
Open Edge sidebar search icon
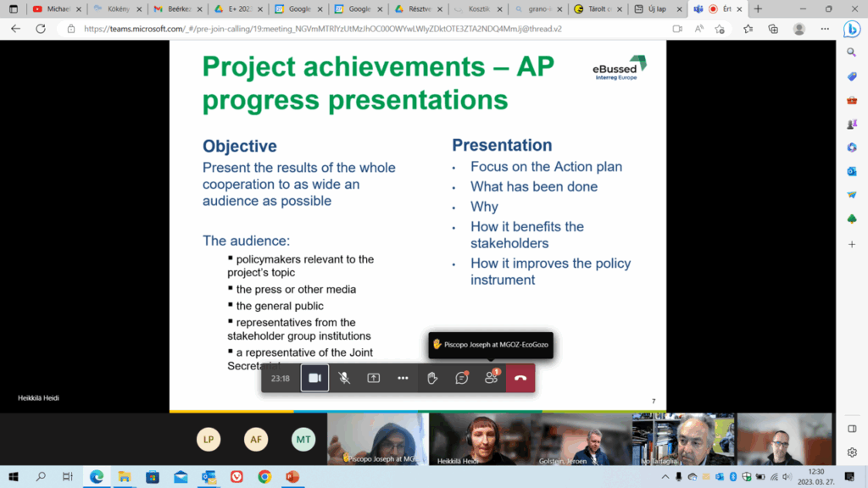click(852, 53)
